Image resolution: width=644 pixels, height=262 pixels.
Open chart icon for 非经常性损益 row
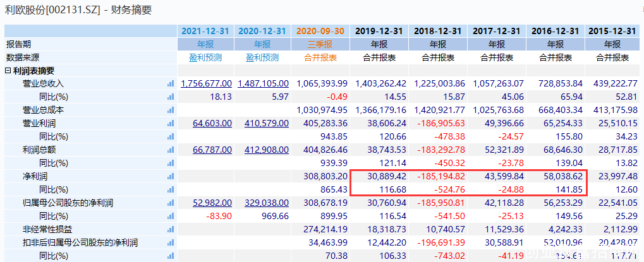pyautogui.click(x=171, y=230)
